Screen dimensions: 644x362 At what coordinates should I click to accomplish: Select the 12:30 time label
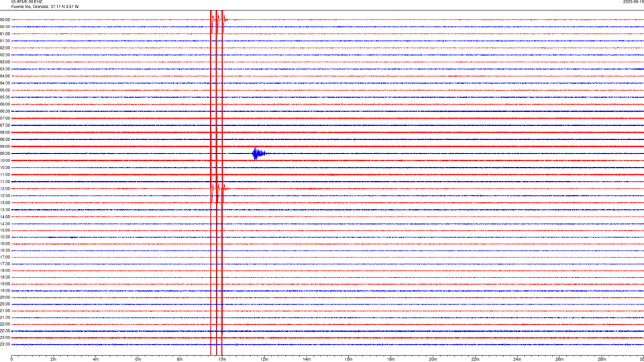[x=5, y=196]
